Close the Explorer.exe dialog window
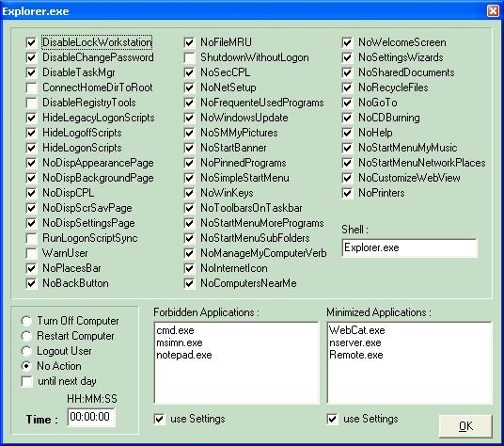The image size is (504, 446). (x=493, y=11)
